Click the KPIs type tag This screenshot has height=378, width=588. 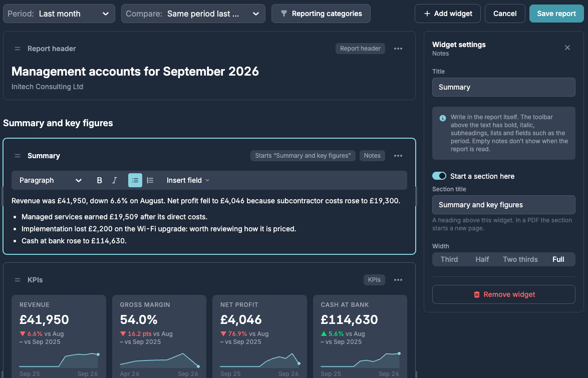tap(374, 280)
